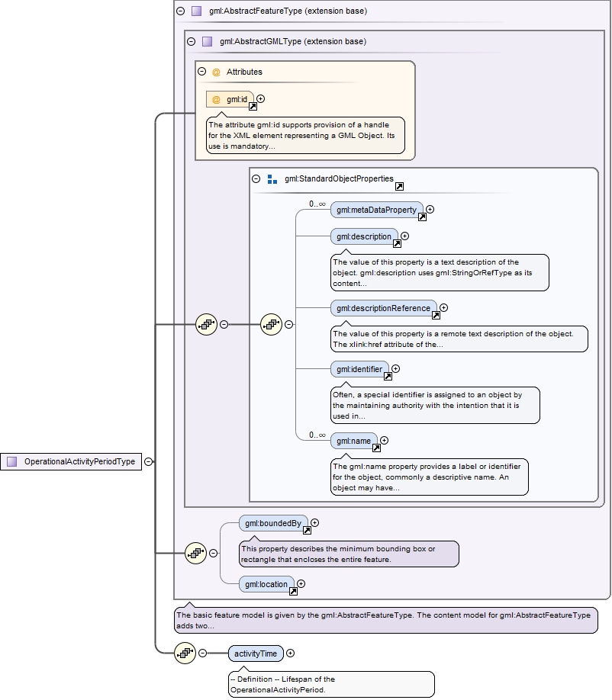Follow the reference arrow on gml:descriptionReference
Screen dimensions: 612x700
point(436,315)
